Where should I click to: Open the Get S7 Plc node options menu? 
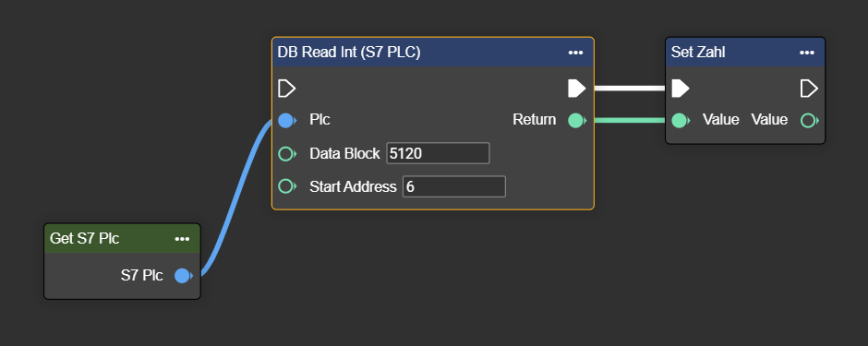pos(182,239)
